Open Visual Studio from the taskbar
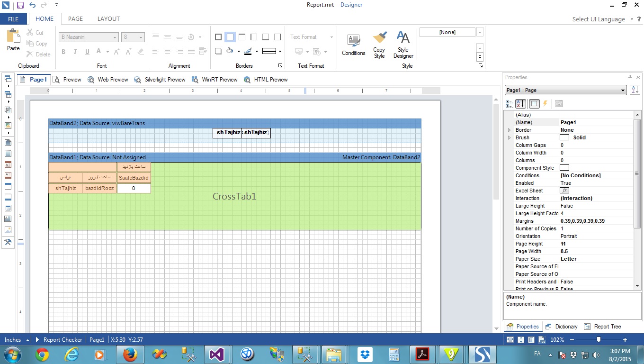This screenshot has height=364, width=644. (217, 354)
